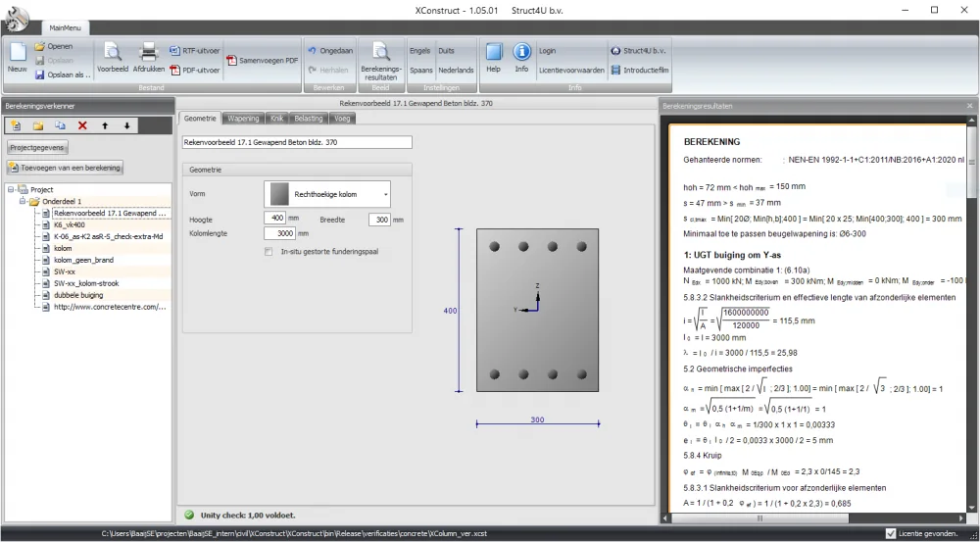
Task: Collapse the Onderdeel 1 node
Action: click(x=23, y=201)
